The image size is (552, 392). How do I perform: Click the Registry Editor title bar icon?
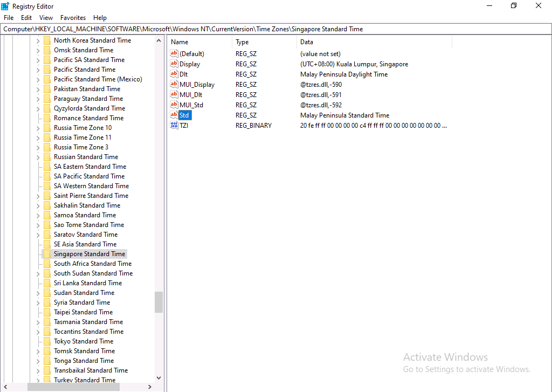[x=5, y=6]
